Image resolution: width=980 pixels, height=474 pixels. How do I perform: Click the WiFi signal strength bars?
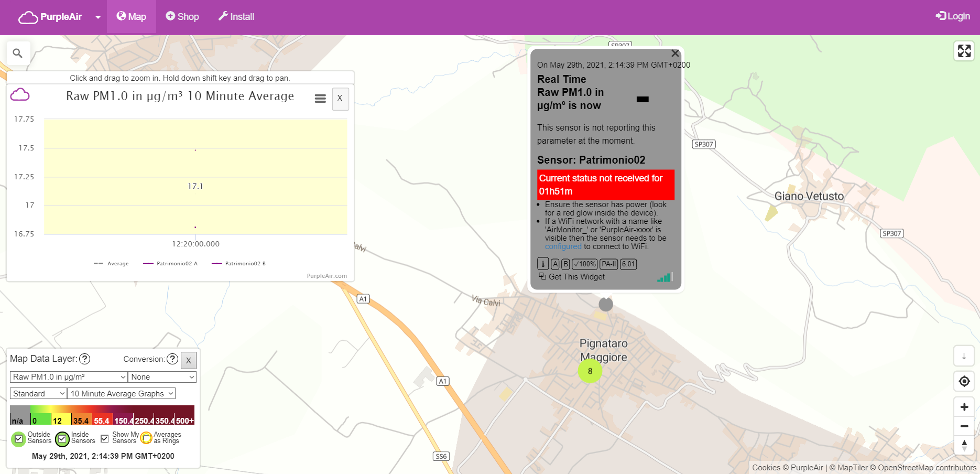(x=665, y=277)
